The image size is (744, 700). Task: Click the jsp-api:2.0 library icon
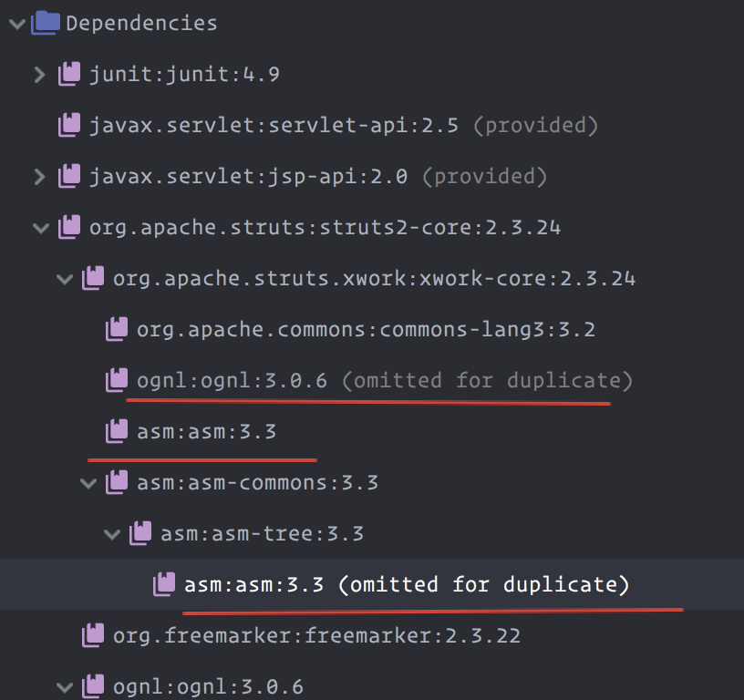[x=69, y=176]
